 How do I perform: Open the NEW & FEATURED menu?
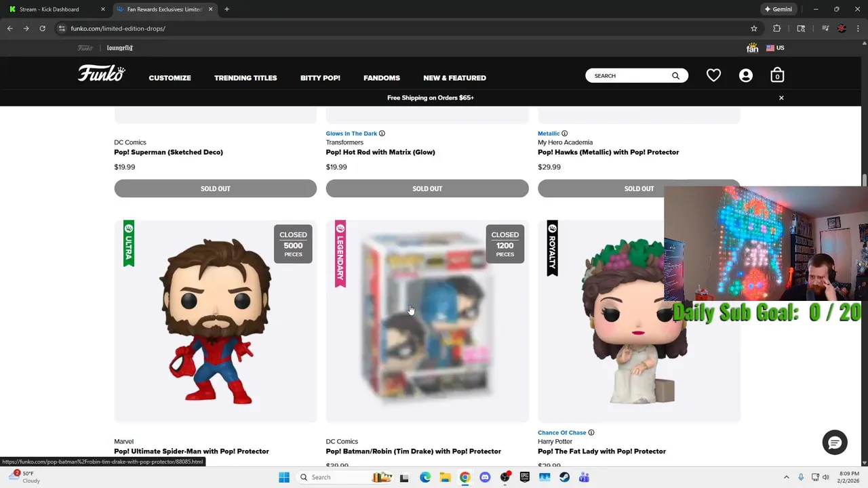coord(454,78)
